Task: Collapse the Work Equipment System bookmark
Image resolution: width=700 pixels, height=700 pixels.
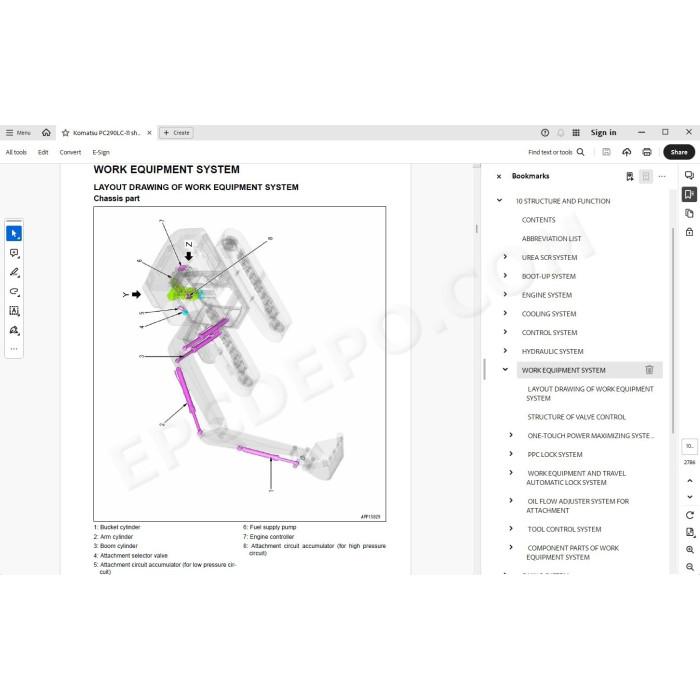Action: pos(505,369)
